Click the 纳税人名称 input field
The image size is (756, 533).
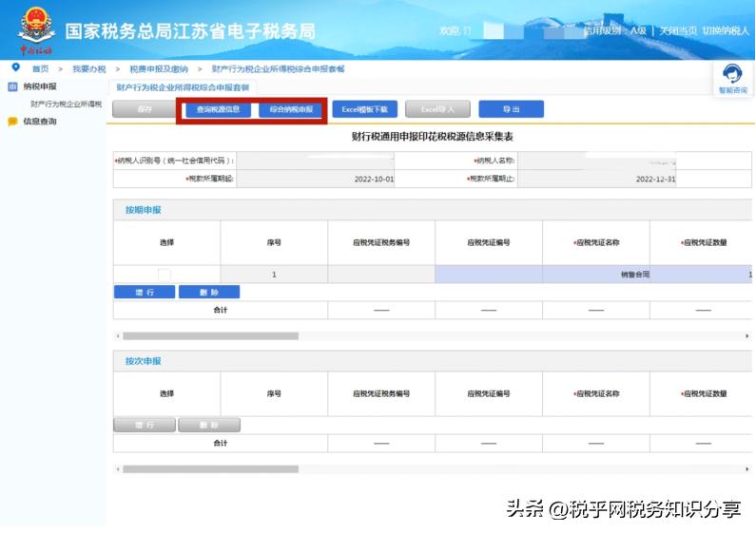[597, 161]
